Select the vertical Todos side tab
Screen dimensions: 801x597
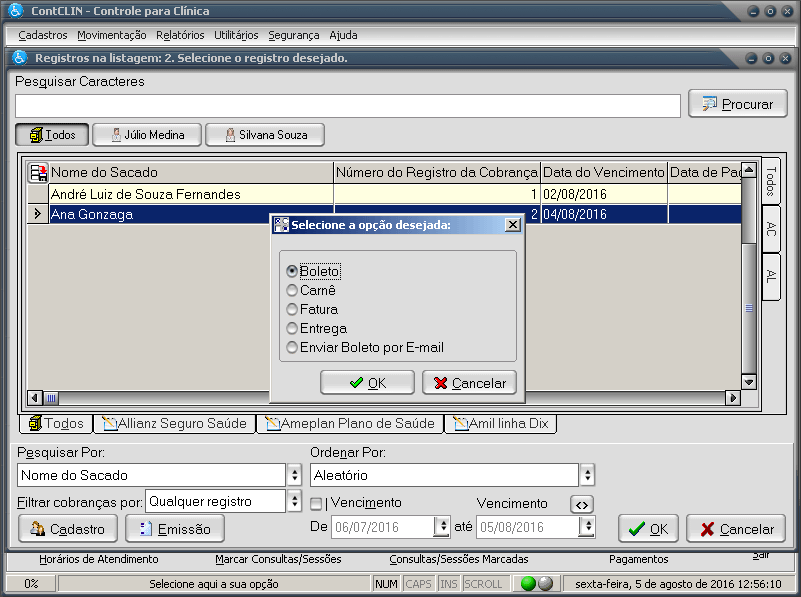click(x=771, y=181)
